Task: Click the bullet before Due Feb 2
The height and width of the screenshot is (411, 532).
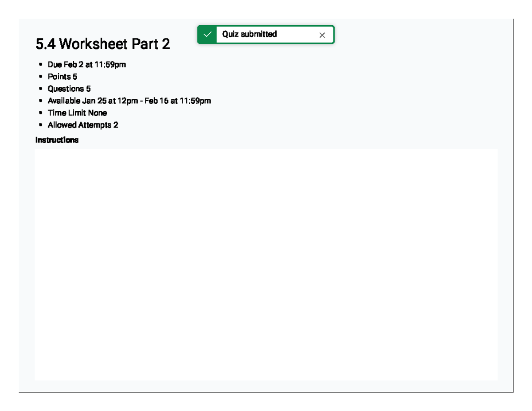Action: [x=40, y=65]
